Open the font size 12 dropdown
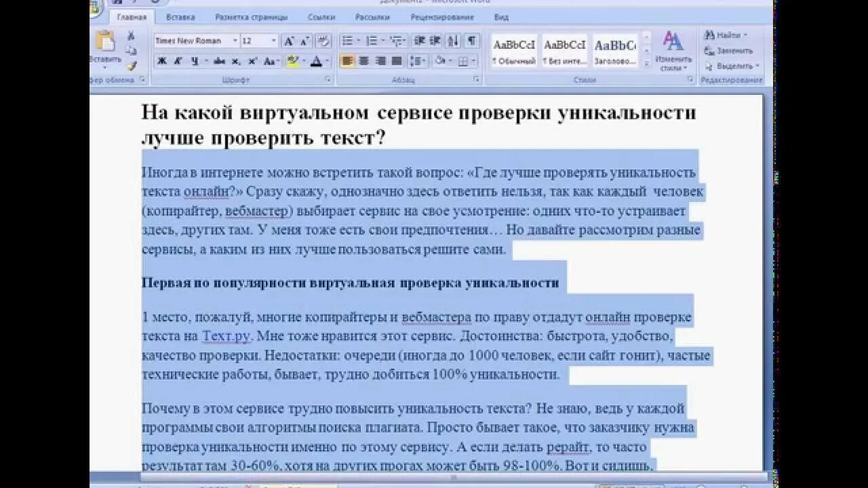Viewport: 868px width, 488px height. click(x=273, y=41)
